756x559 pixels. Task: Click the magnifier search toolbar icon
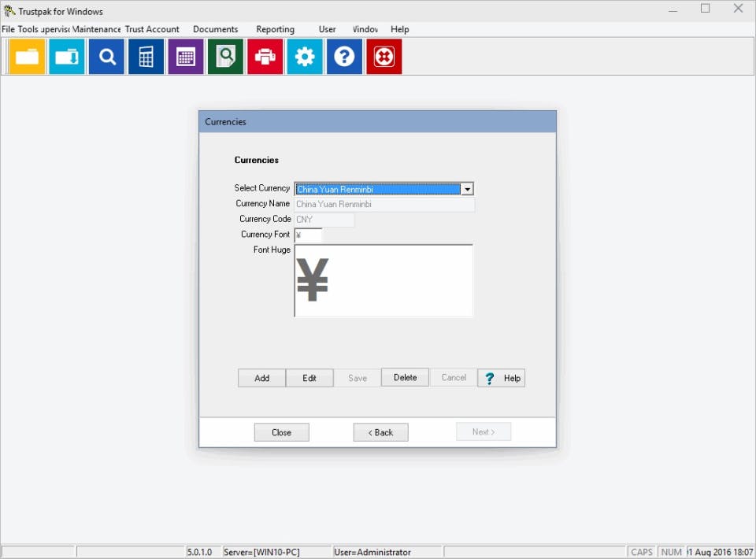pyautogui.click(x=106, y=57)
